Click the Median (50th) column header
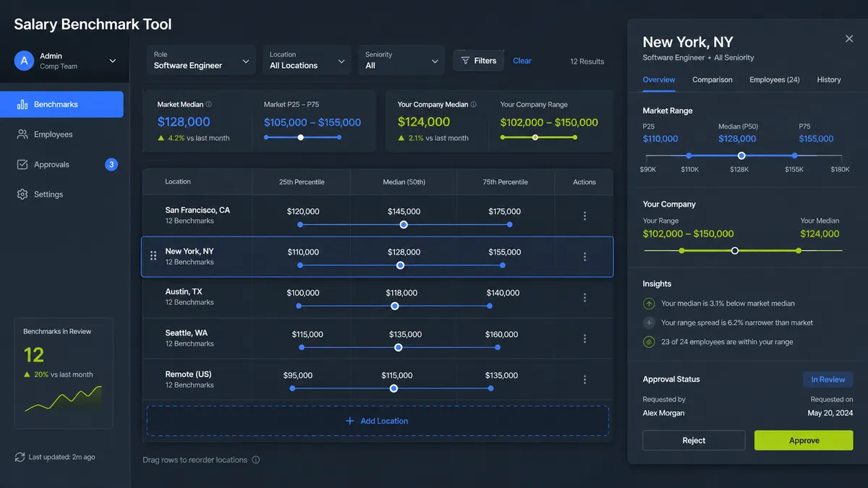The height and width of the screenshot is (488, 868). click(404, 182)
